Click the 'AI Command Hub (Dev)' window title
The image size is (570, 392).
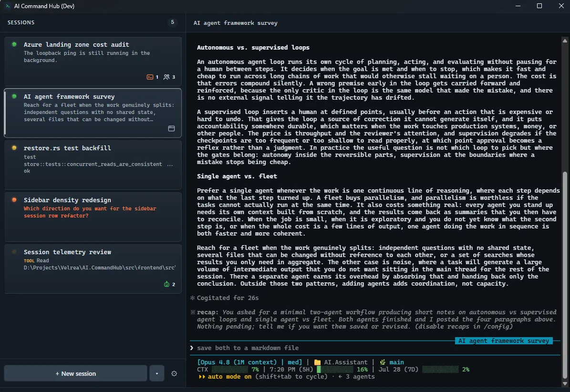pos(44,6)
